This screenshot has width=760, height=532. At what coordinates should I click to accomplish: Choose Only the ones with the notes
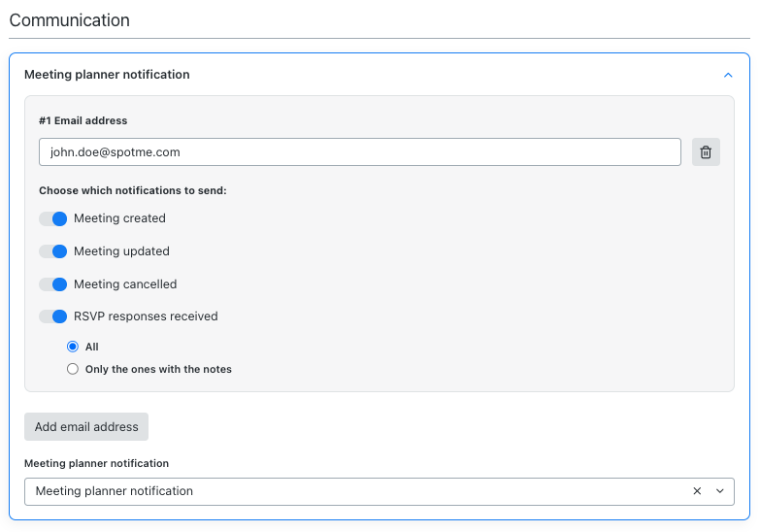73,369
